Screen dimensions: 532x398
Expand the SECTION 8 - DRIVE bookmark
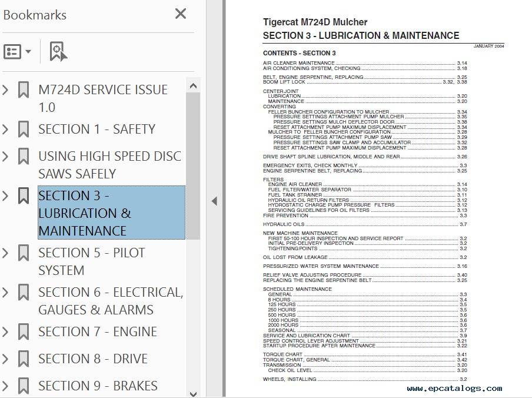(5, 359)
